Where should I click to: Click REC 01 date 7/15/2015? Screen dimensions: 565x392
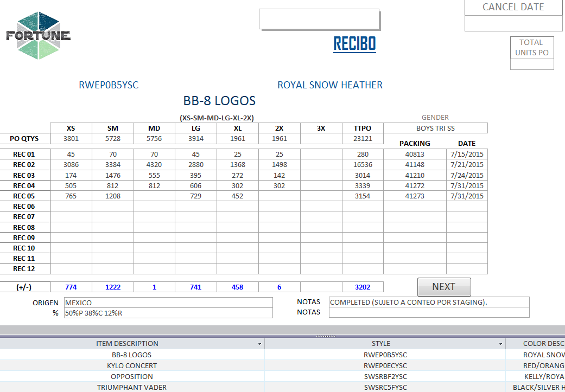pos(467,154)
